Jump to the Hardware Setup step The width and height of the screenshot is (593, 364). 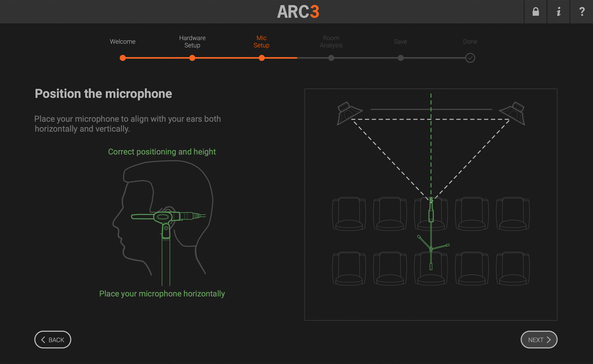192,58
